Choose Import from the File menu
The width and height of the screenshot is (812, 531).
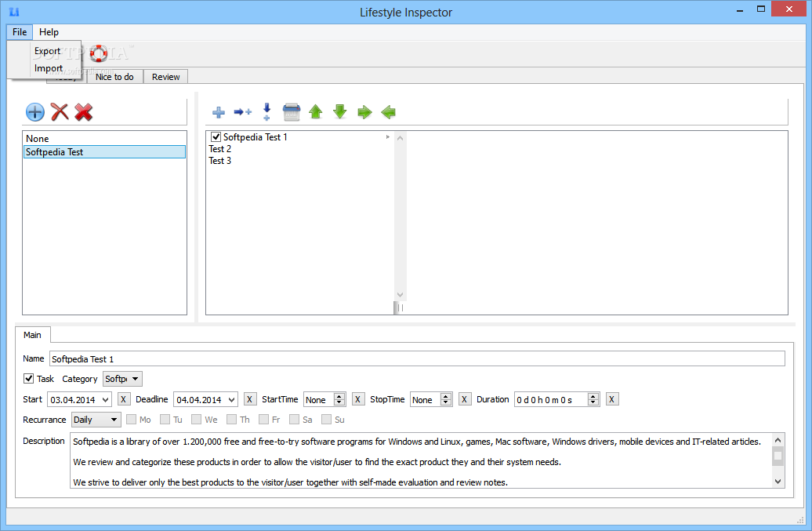coord(48,68)
